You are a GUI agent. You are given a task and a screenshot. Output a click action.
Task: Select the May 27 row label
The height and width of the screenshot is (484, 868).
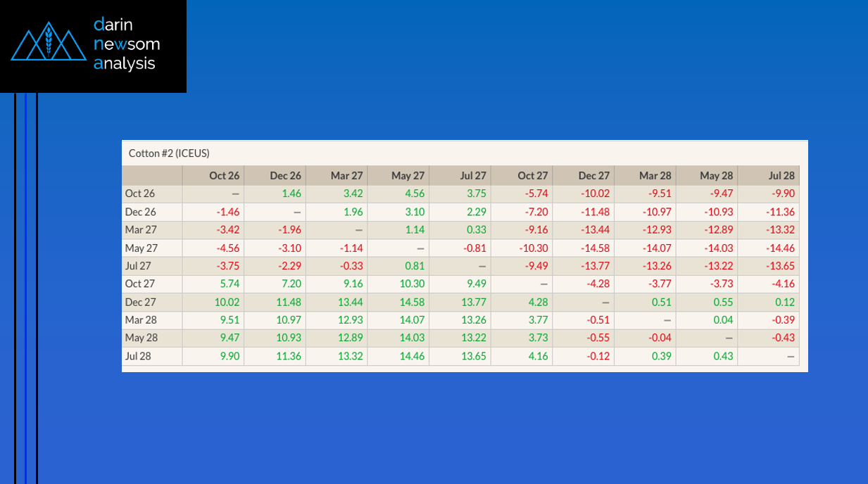point(141,248)
